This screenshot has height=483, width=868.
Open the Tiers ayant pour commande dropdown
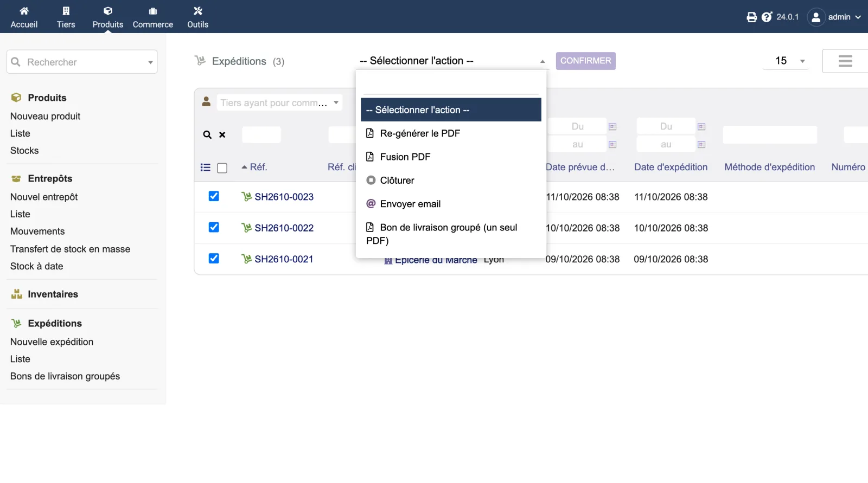pos(279,103)
